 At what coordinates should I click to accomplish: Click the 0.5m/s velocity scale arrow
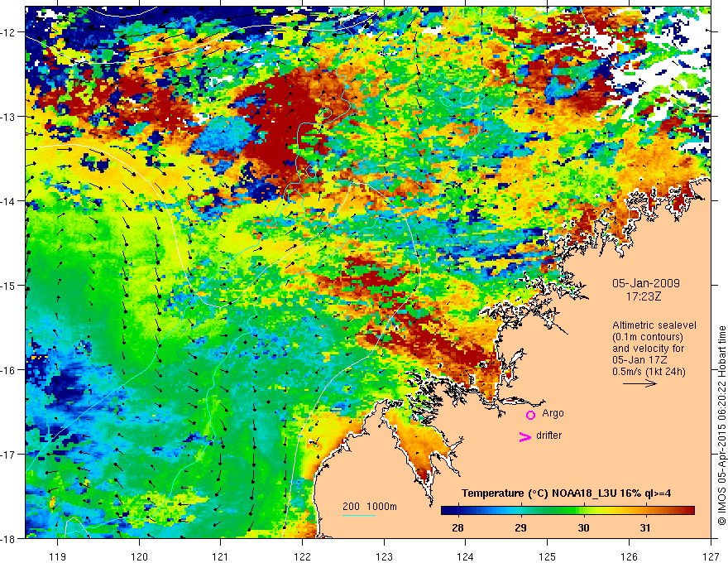[639, 383]
